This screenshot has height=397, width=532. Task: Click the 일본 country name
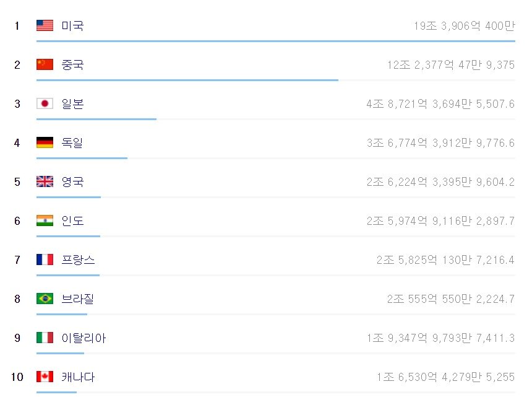click(72, 103)
